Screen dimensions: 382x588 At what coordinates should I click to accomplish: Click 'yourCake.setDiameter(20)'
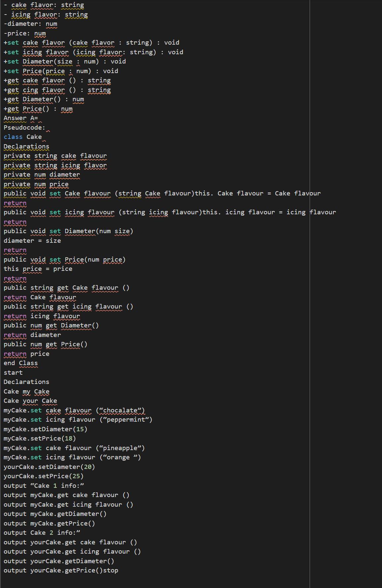coord(49,467)
